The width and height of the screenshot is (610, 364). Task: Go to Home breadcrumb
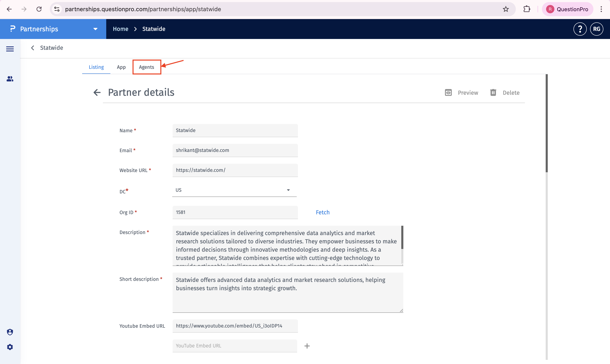pyautogui.click(x=121, y=29)
